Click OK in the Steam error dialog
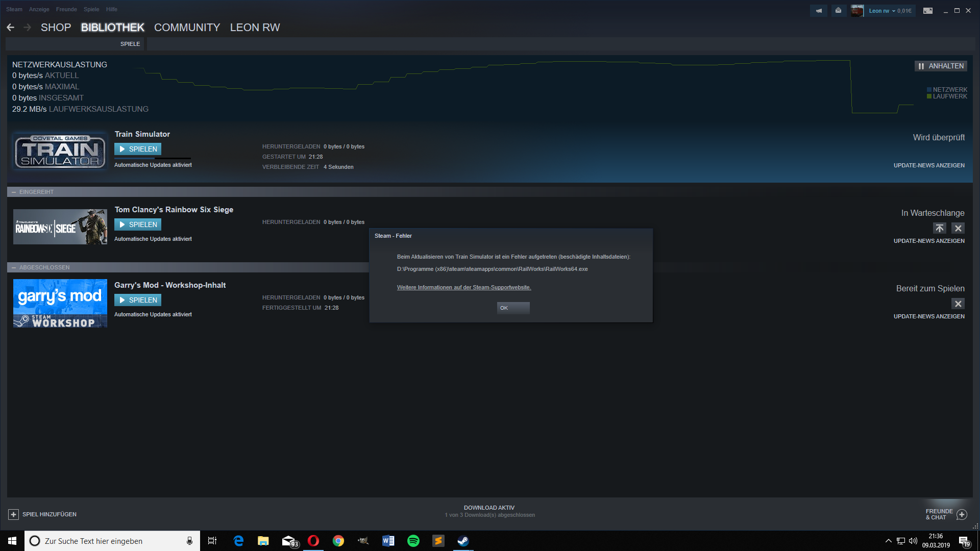The width and height of the screenshot is (980, 551). click(513, 308)
